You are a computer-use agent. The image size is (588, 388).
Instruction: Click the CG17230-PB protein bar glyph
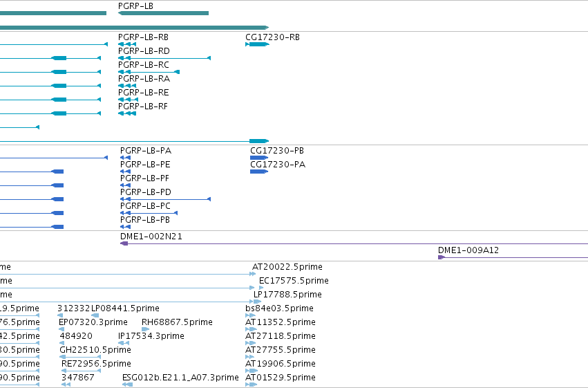coord(259,158)
